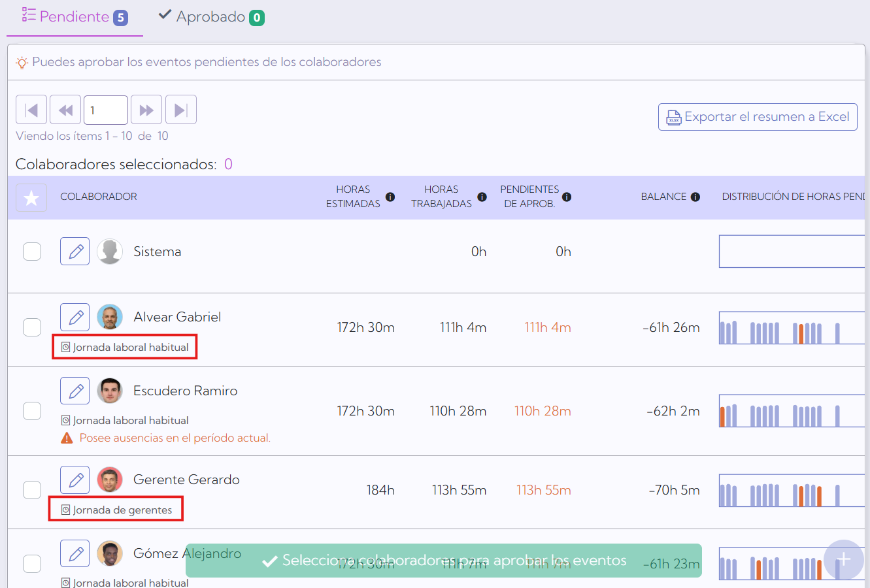Image resolution: width=870 pixels, height=588 pixels.
Task: Click Gerente Gerardo's estimated 184h value
Action: pyautogui.click(x=380, y=490)
